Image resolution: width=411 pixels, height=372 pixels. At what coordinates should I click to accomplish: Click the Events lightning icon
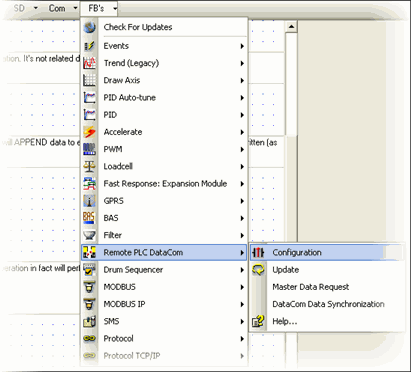(x=89, y=46)
